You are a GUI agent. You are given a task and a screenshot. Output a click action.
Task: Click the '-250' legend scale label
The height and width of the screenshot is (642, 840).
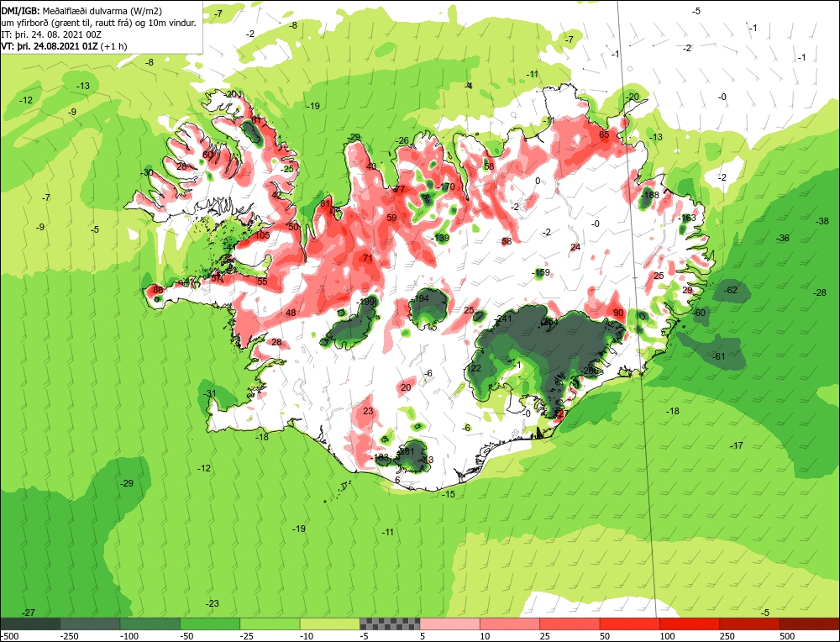tap(70, 636)
